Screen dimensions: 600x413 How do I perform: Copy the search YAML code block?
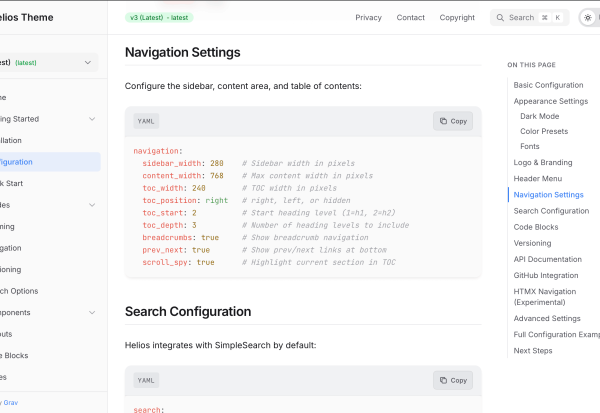[x=453, y=380]
